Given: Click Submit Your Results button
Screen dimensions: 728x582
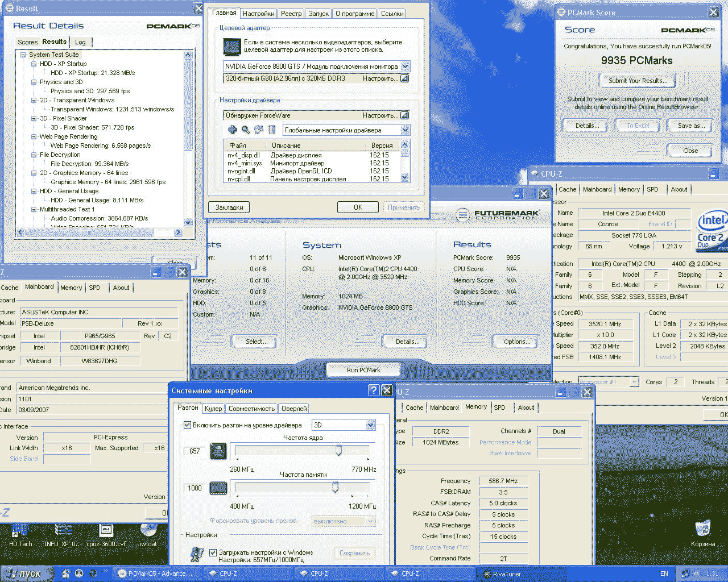Looking at the screenshot, I should click(x=638, y=81).
